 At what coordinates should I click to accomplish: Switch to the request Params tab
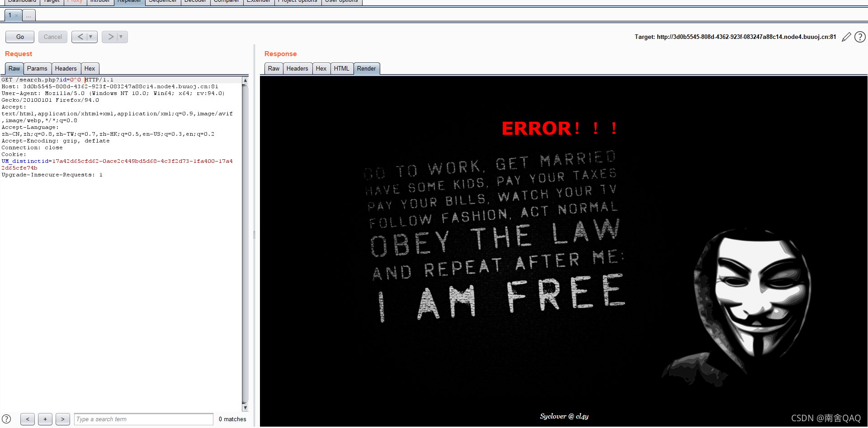pos(37,68)
